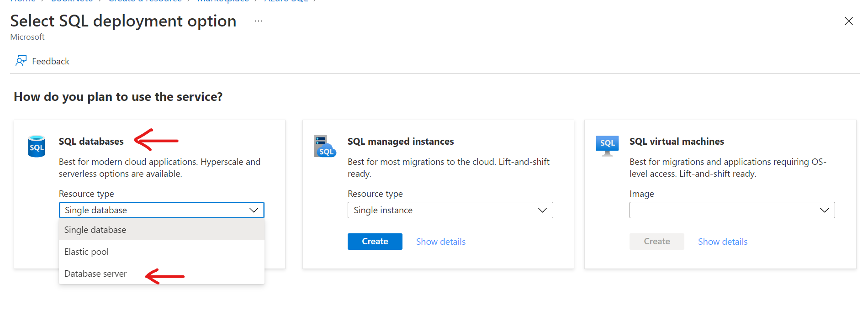This screenshot has width=868, height=321.
Task: Click the SQL databases heading
Action: click(91, 142)
